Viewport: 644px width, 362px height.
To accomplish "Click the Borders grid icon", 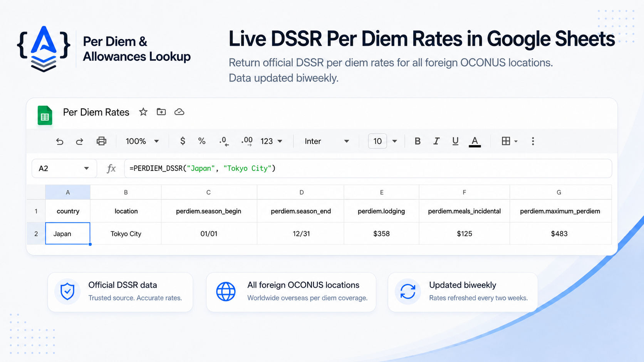I will click(x=506, y=141).
